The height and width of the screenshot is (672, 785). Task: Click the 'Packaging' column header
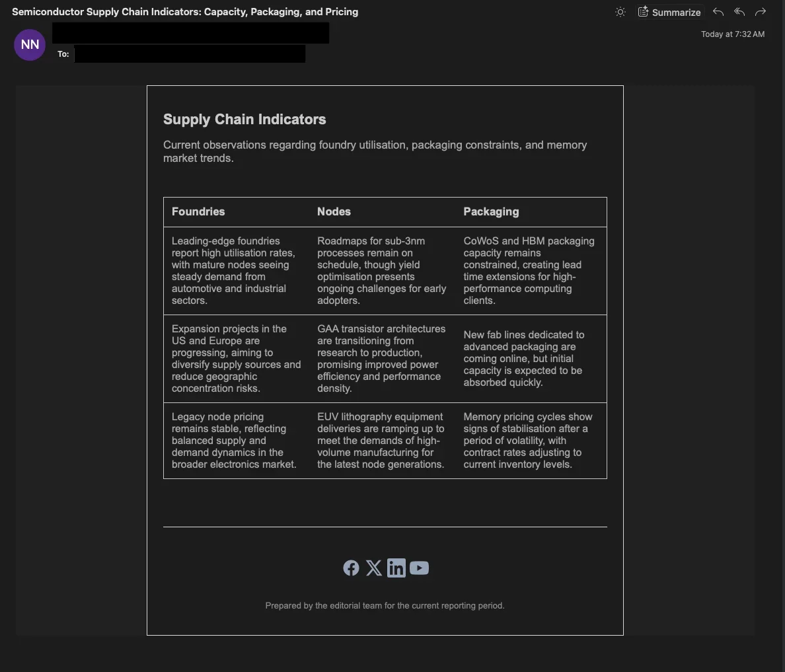tap(491, 211)
